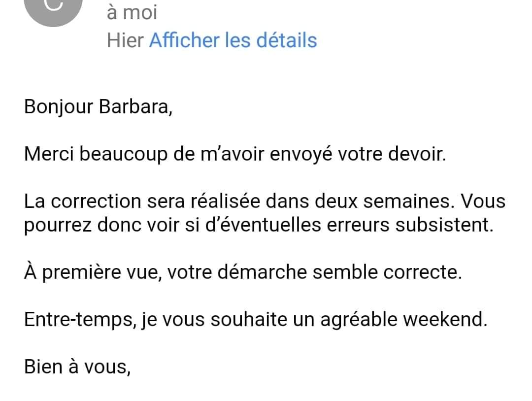
Task: Click the 'Bien à vous,' closing line
Action: (x=77, y=367)
